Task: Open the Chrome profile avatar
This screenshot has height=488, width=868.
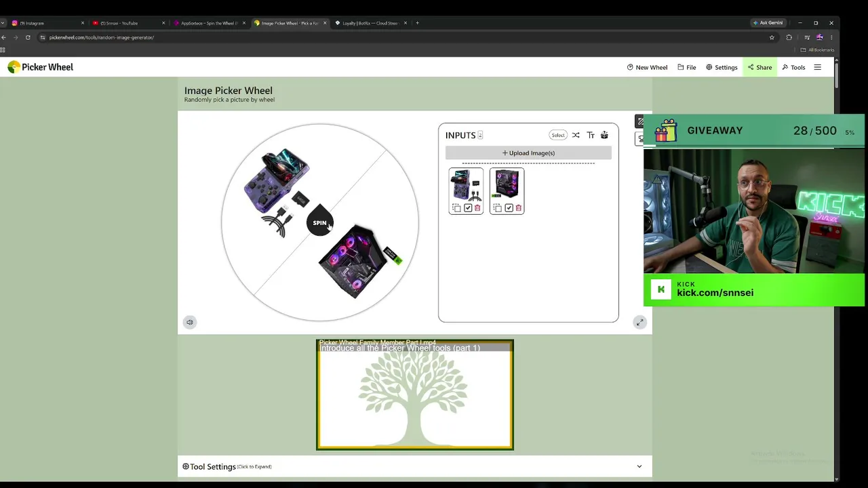Action: point(820,37)
